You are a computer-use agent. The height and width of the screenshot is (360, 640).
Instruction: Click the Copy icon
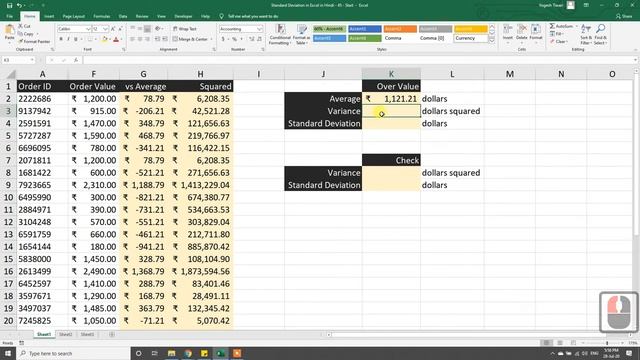(x=26, y=34)
